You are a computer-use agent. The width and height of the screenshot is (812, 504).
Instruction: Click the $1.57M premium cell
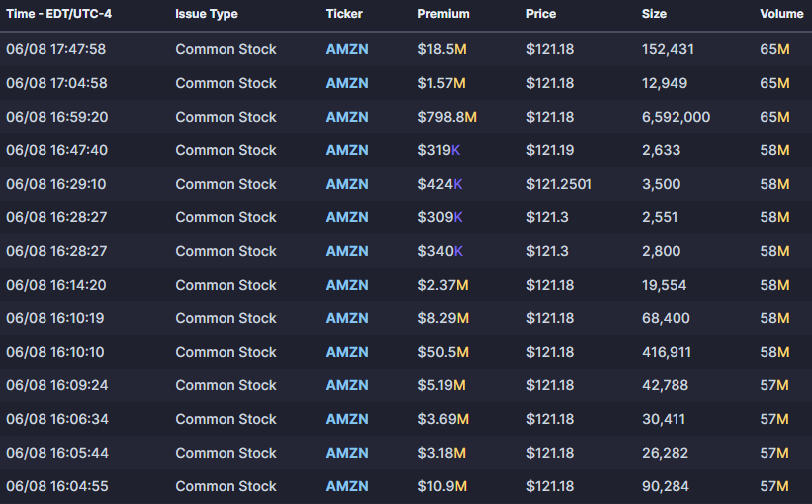click(442, 83)
